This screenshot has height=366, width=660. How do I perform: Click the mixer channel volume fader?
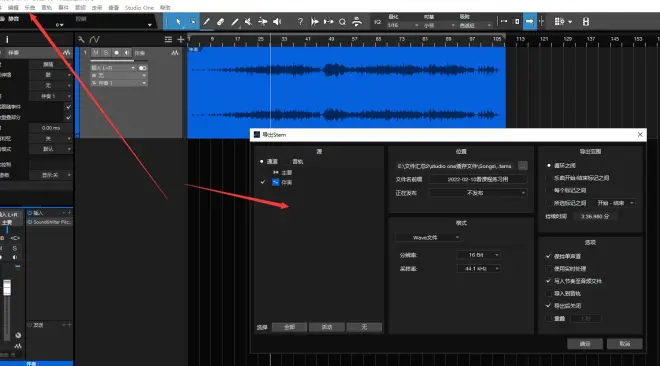[x=7, y=288]
